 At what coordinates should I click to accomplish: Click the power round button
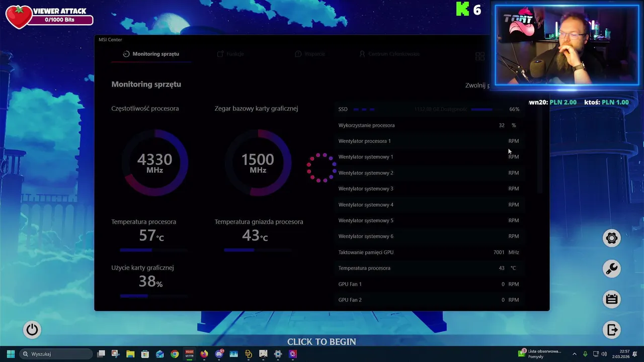coord(32,329)
